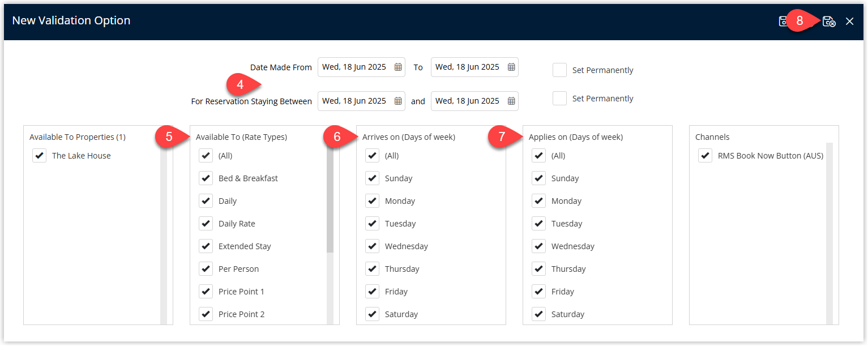Uncheck The Lake House property

(39, 155)
